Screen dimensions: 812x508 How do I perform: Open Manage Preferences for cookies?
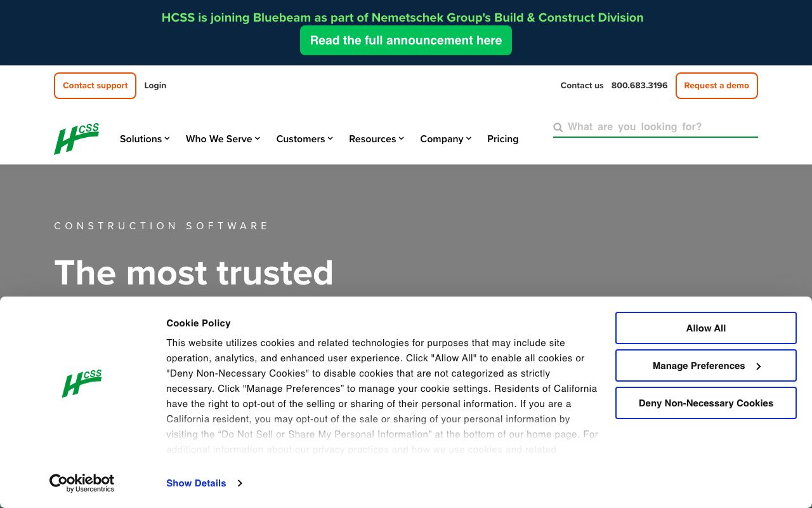point(706,366)
